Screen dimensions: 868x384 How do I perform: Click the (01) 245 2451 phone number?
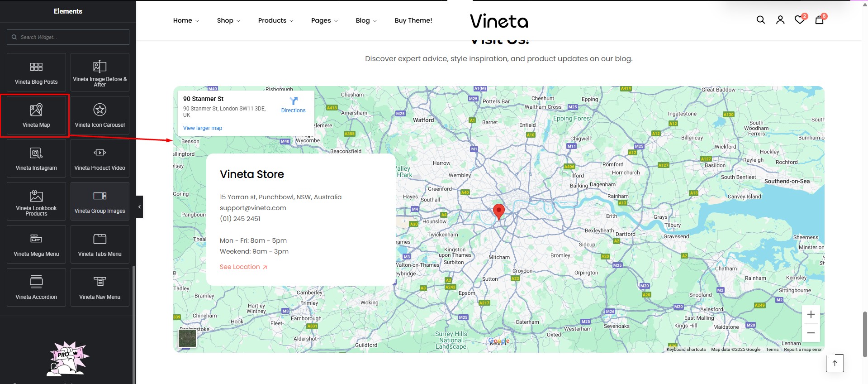coord(240,219)
